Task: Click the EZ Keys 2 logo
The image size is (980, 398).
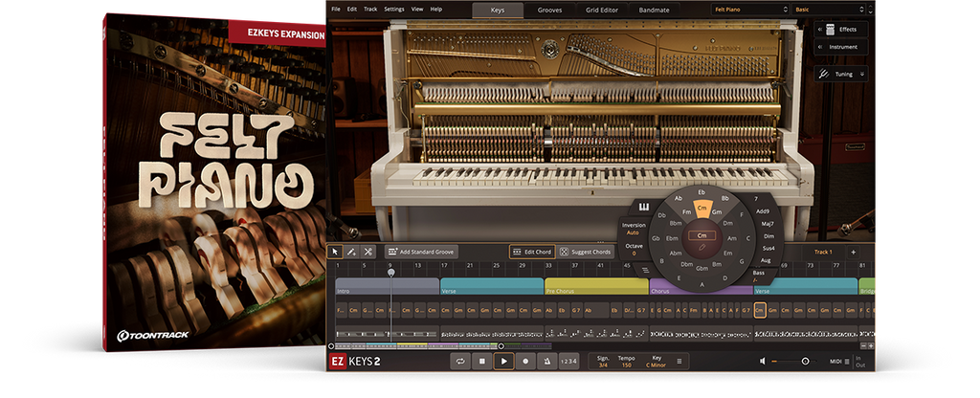Action: (355, 361)
